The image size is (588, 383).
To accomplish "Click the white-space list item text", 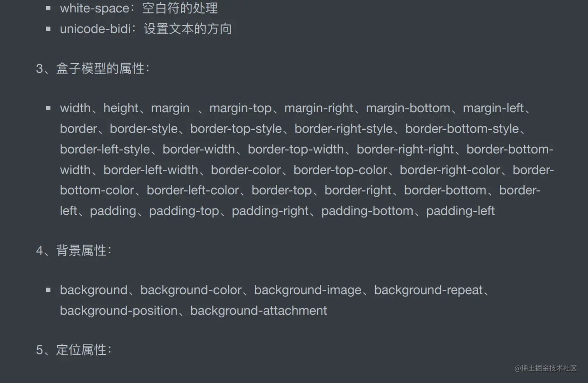I will [x=138, y=8].
